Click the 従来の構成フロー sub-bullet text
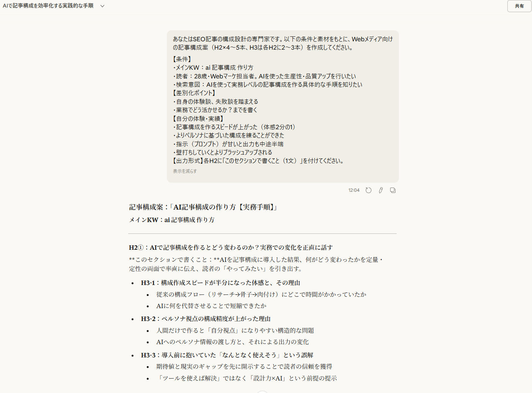This screenshot has height=393, width=532. 261,294
